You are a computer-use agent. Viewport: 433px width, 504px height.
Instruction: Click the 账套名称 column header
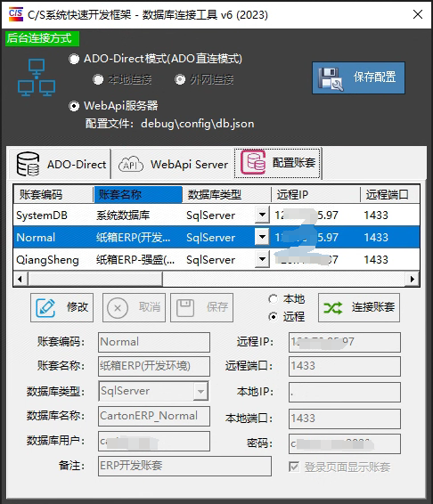click(138, 194)
